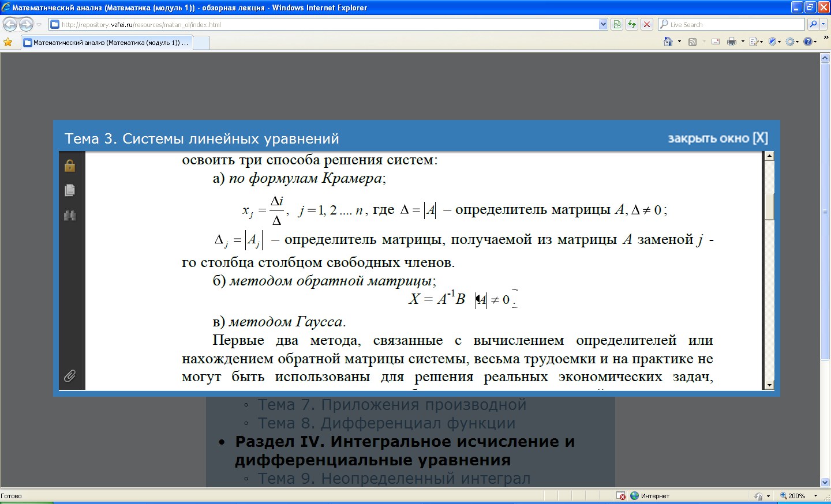Open the recent pages dropdown arrow

point(39,25)
